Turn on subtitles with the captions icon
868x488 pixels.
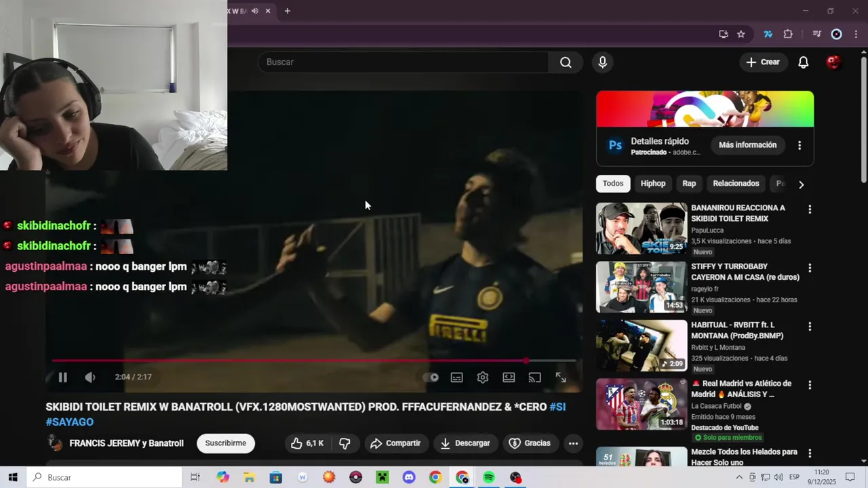tap(457, 378)
